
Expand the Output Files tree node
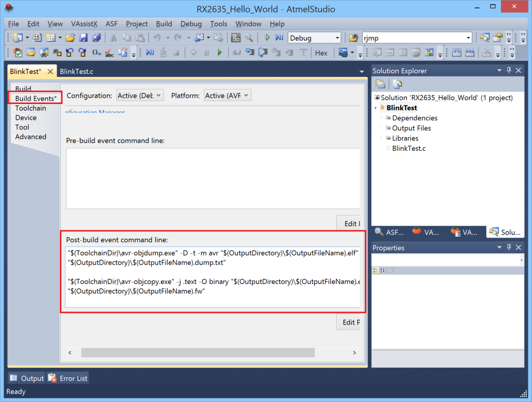381,128
